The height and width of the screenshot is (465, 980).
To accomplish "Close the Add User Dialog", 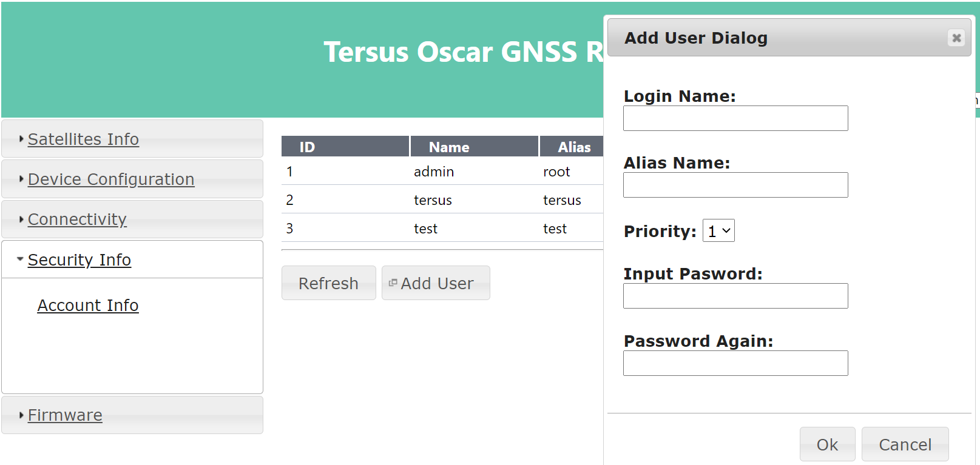I will (956, 38).
